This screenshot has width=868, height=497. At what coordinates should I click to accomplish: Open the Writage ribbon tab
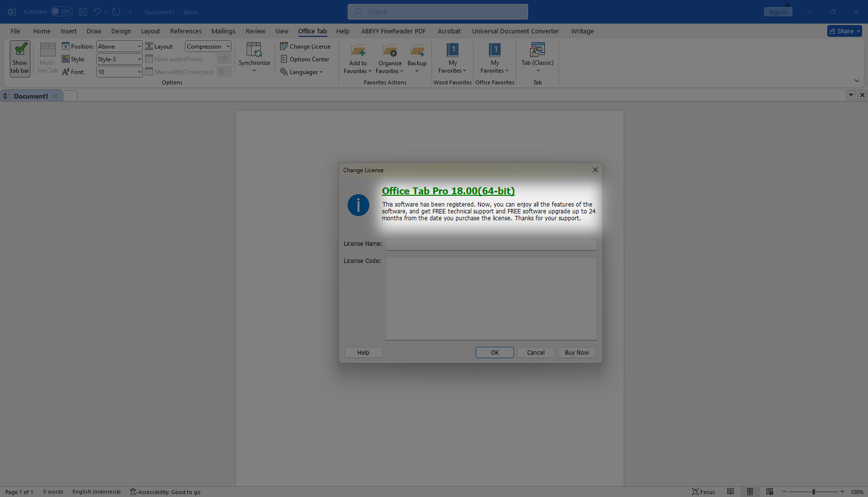pos(582,31)
